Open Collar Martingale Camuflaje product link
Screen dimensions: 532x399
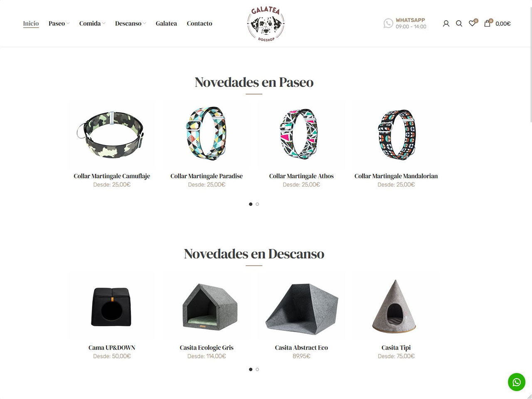click(112, 176)
